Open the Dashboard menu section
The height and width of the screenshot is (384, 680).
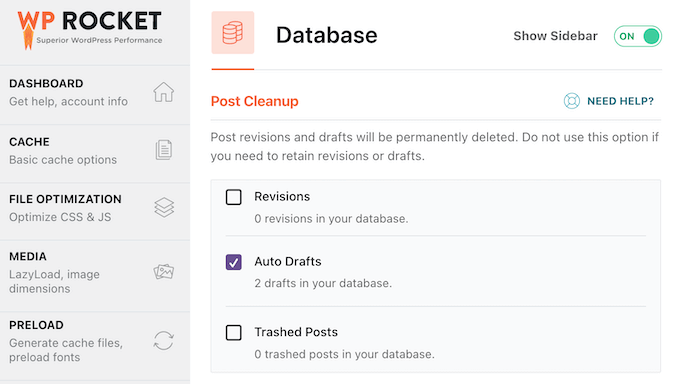pos(95,95)
